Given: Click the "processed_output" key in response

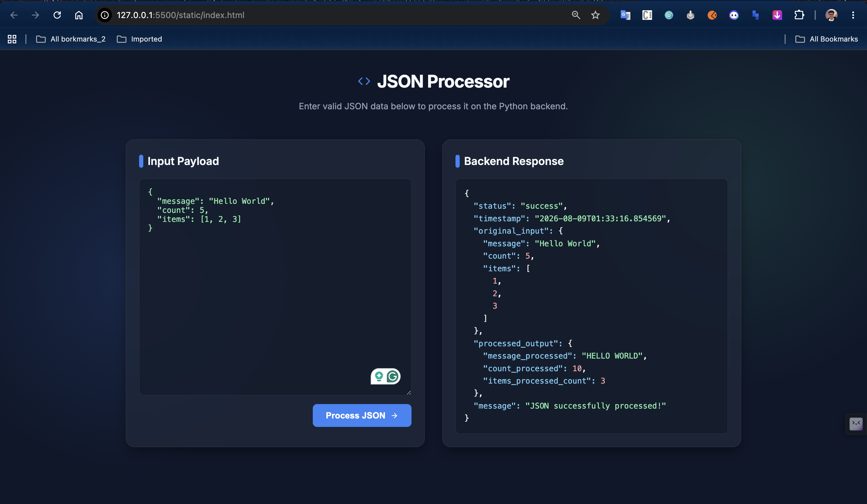Looking at the screenshot, I should [515, 343].
